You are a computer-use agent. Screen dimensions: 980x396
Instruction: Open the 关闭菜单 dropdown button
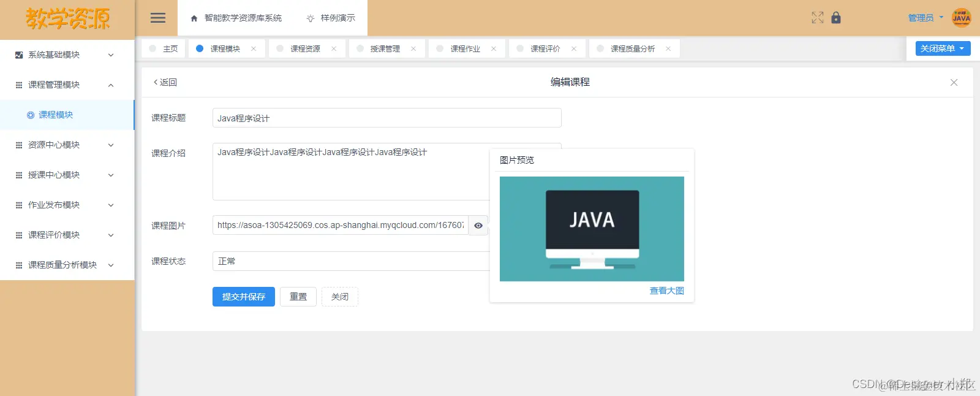943,48
